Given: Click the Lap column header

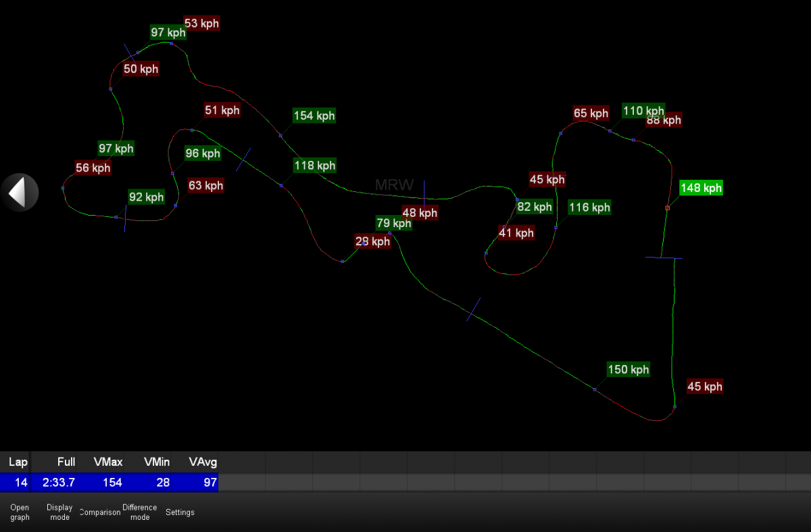Looking at the screenshot, I should pos(18,462).
